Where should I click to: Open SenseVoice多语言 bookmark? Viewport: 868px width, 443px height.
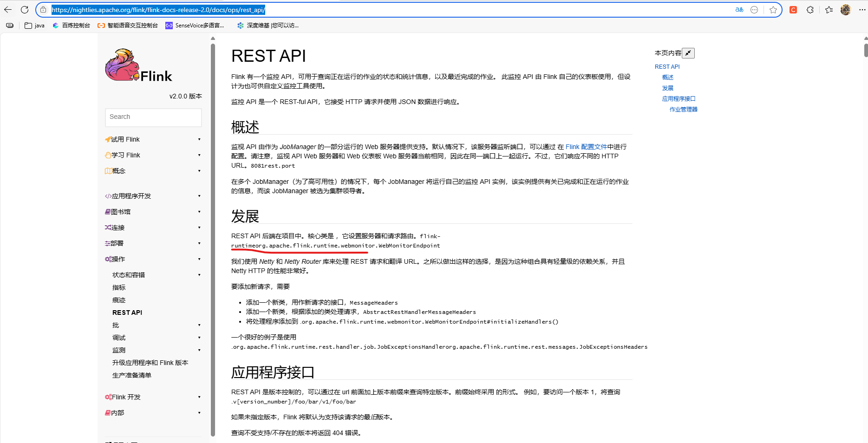click(x=195, y=26)
